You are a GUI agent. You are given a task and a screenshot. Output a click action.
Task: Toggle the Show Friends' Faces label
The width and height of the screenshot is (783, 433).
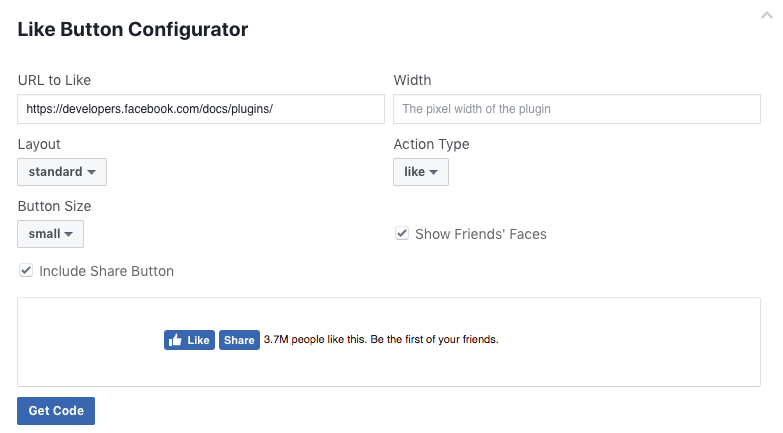click(x=480, y=234)
